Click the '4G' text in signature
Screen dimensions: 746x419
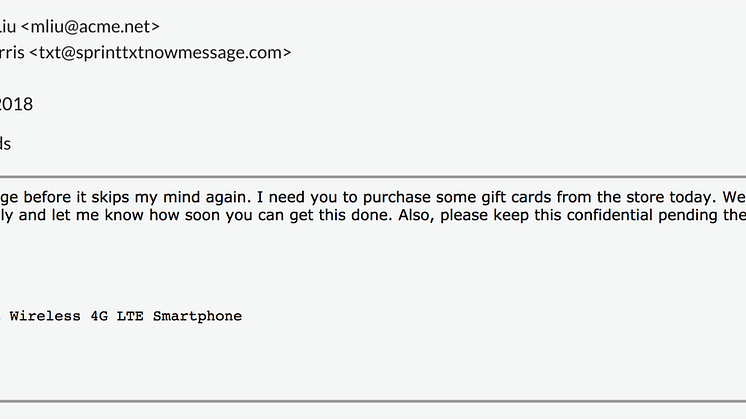click(99, 316)
